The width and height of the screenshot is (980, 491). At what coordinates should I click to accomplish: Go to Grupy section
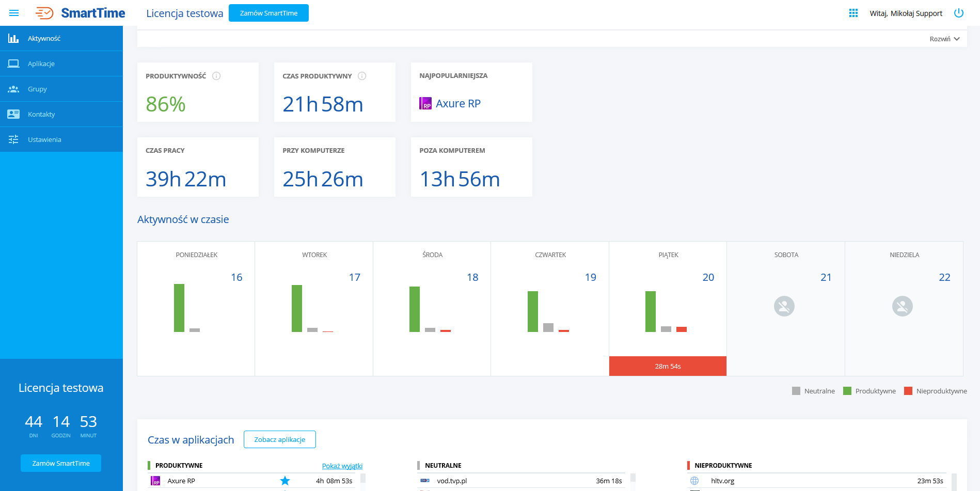37,89
